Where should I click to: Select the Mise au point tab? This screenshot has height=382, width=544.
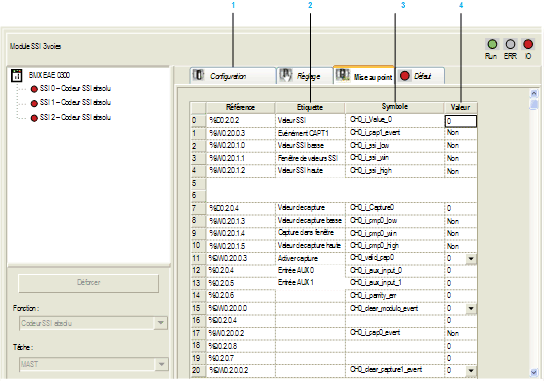coord(364,75)
